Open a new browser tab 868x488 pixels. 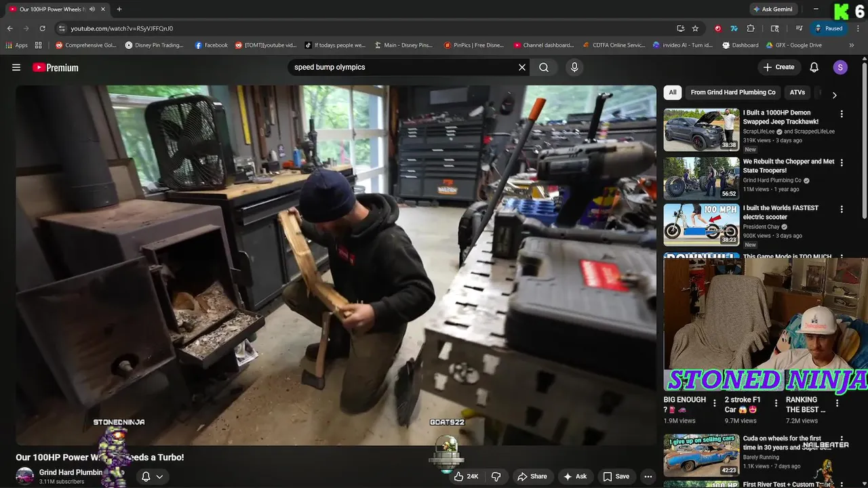119,9
